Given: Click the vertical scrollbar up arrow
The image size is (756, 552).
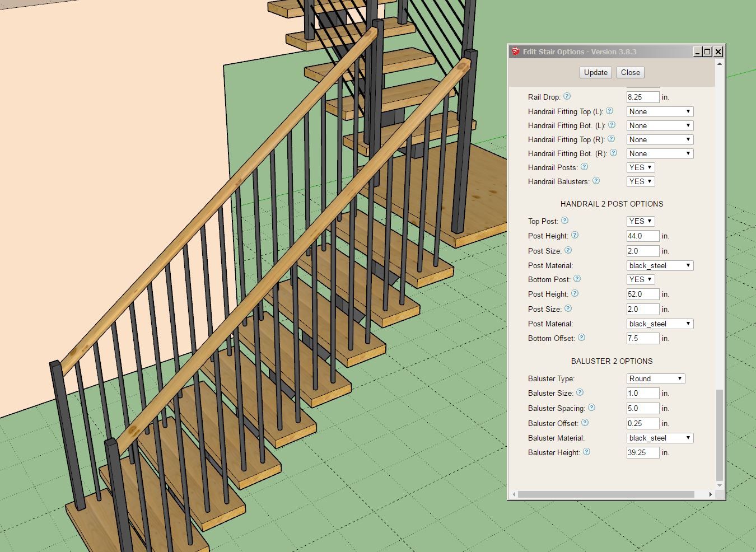Looking at the screenshot, I should click(x=720, y=64).
